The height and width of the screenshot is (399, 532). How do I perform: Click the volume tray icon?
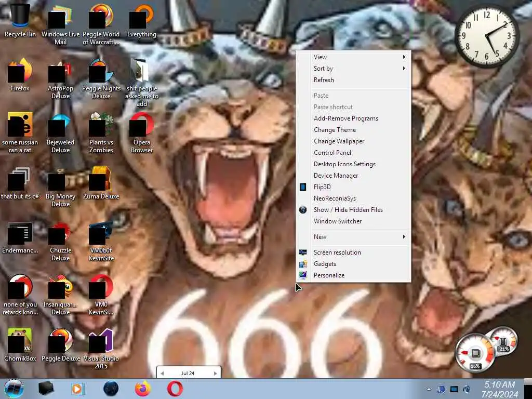[x=467, y=389]
